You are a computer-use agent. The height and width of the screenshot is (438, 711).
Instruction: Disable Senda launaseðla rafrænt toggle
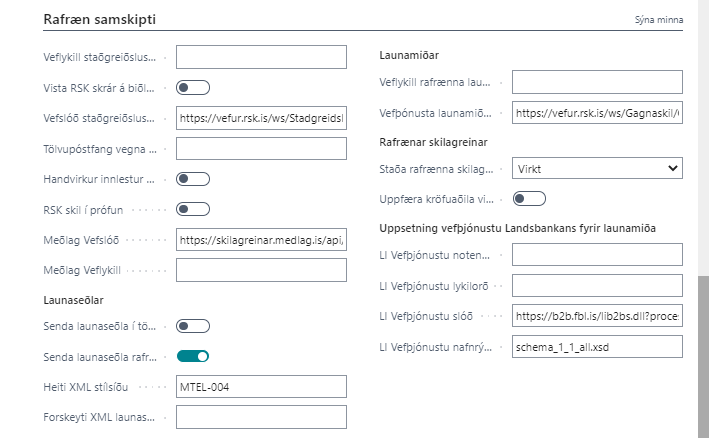193,355
